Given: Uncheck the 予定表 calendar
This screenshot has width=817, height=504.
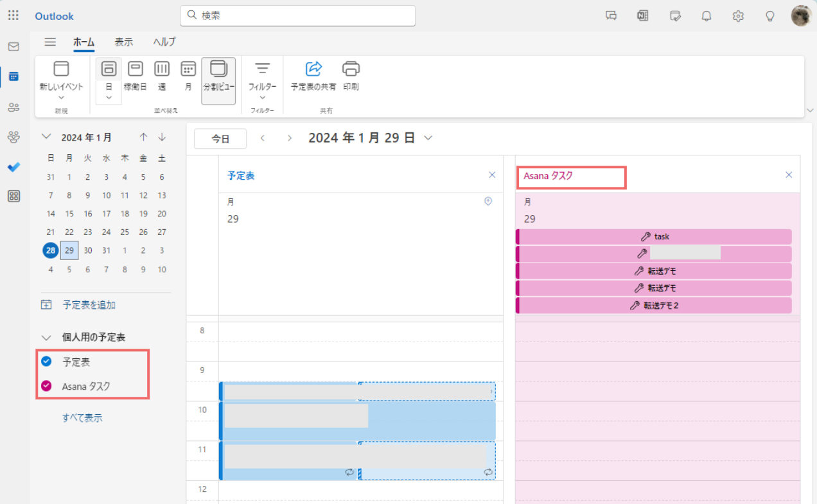Looking at the screenshot, I should [46, 361].
